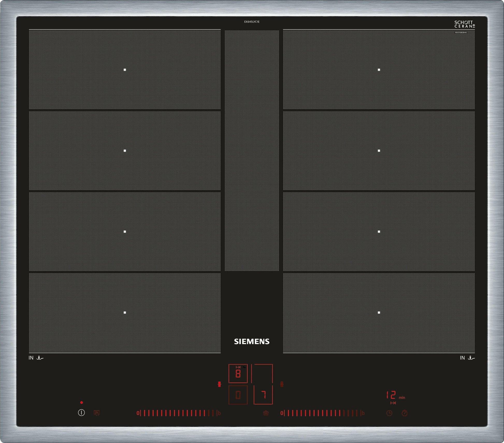The height and width of the screenshot is (443, 504).
Task: Select the front-right zone showing 7
Action: click(263, 395)
